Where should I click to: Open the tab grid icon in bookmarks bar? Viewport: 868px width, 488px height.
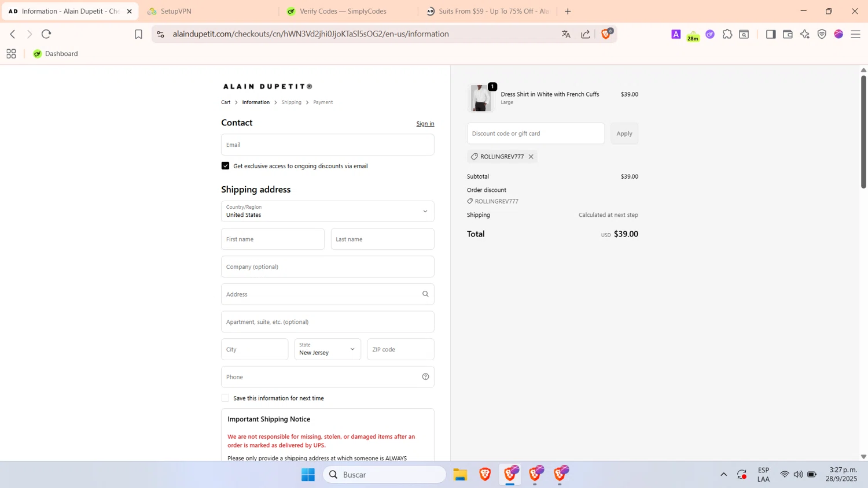click(x=11, y=54)
